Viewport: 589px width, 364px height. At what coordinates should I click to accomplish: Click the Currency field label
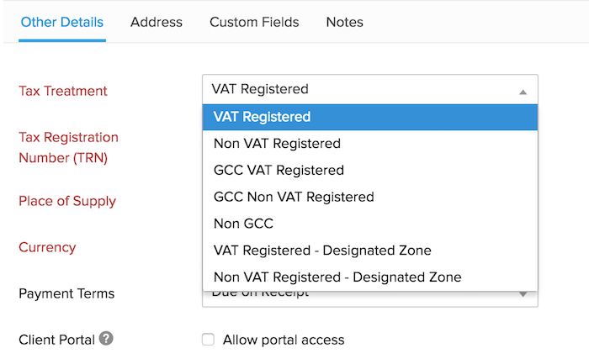coord(47,247)
